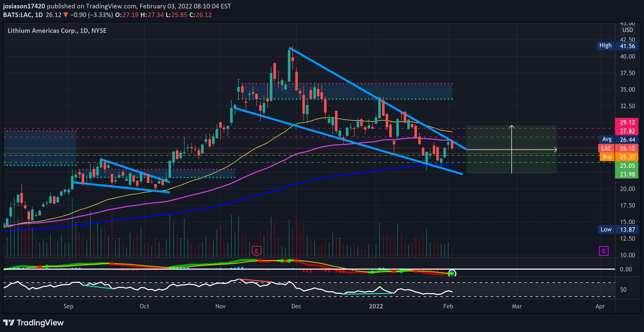Click the Low 13.87 price label
The width and height of the screenshot is (644, 332).
618,229
